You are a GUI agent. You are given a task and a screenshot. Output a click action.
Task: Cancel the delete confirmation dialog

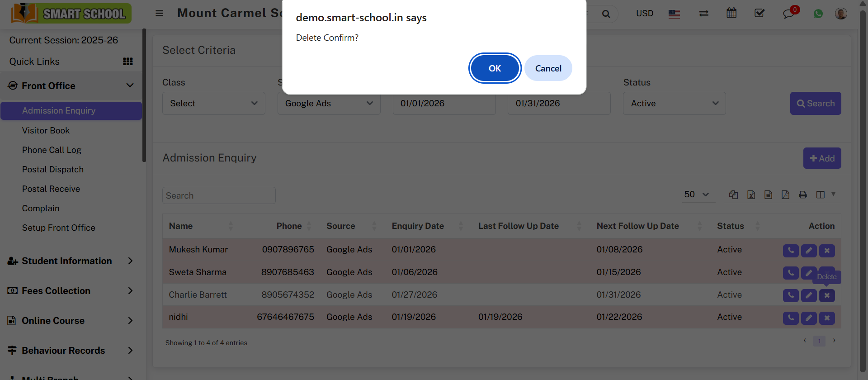(548, 68)
